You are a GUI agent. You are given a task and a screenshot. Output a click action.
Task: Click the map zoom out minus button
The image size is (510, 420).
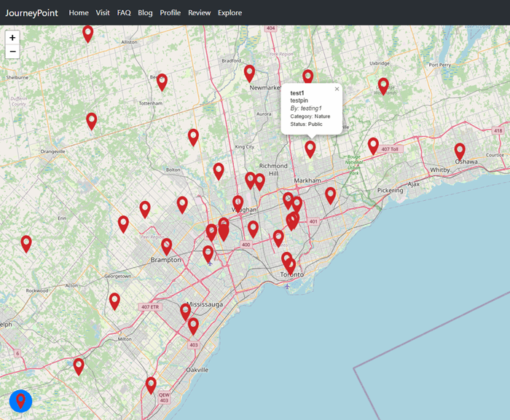point(12,52)
